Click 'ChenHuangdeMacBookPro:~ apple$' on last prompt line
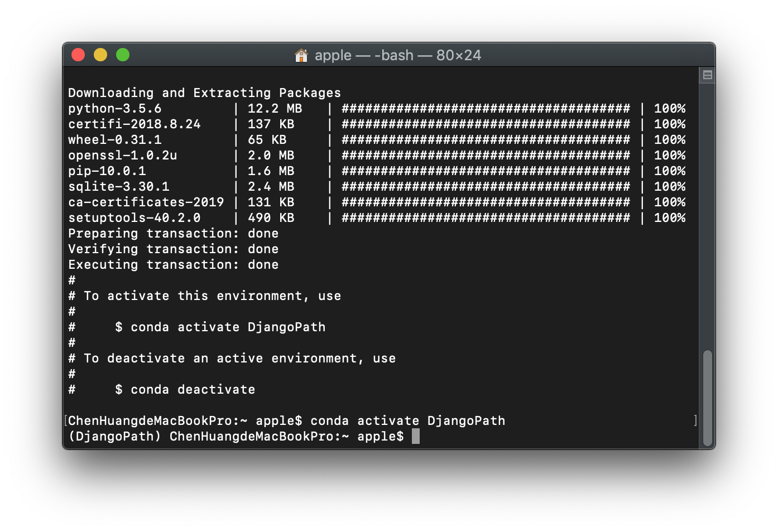The width and height of the screenshot is (778, 532). click(x=286, y=436)
